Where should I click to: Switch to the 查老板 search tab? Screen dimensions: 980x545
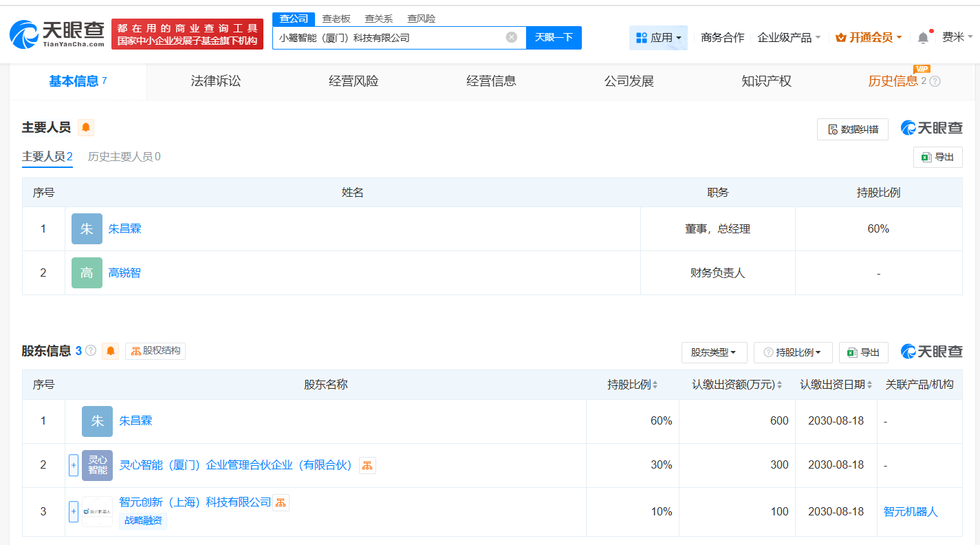tap(336, 19)
